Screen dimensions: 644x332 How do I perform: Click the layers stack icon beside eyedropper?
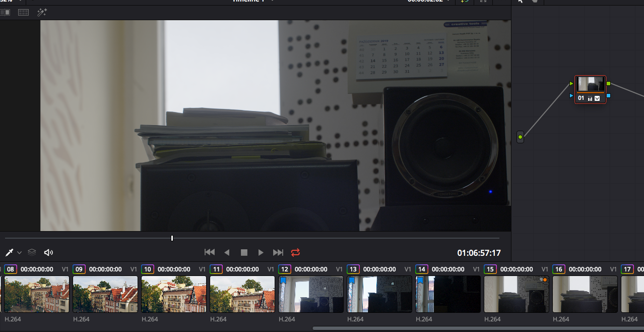[32, 252]
